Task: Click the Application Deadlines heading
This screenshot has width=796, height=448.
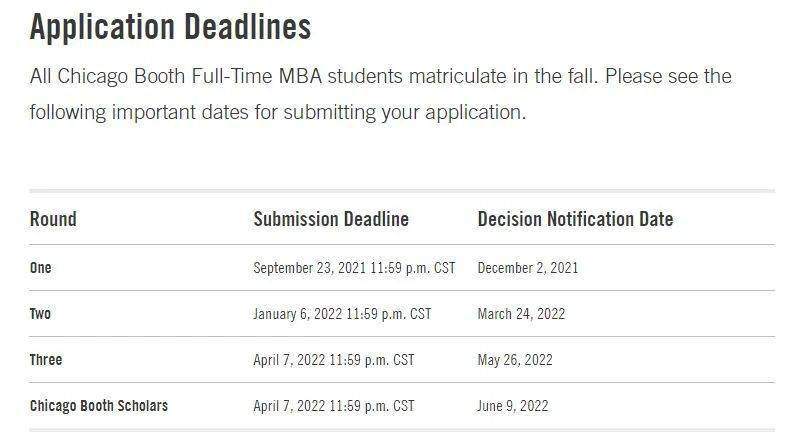Action: coord(170,27)
